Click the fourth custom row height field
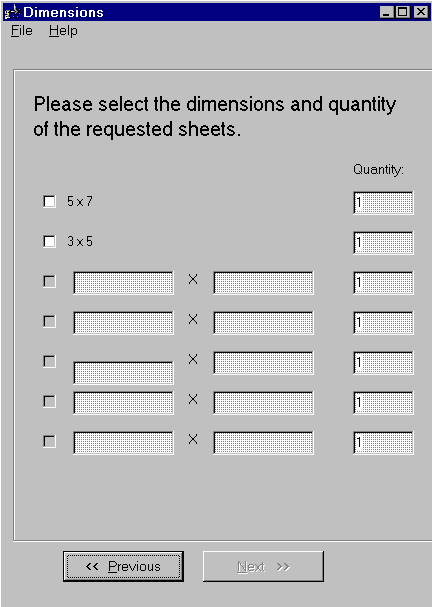 point(263,403)
